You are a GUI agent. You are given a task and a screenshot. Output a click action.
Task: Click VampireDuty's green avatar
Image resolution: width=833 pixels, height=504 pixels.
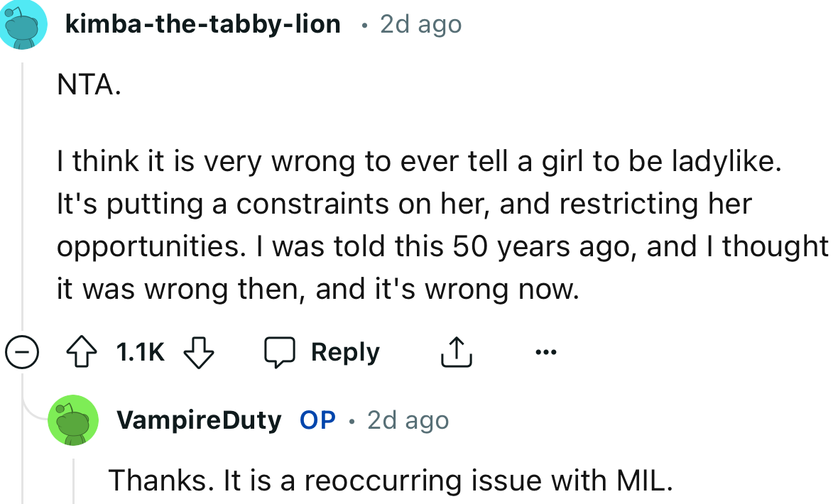coord(73,420)
